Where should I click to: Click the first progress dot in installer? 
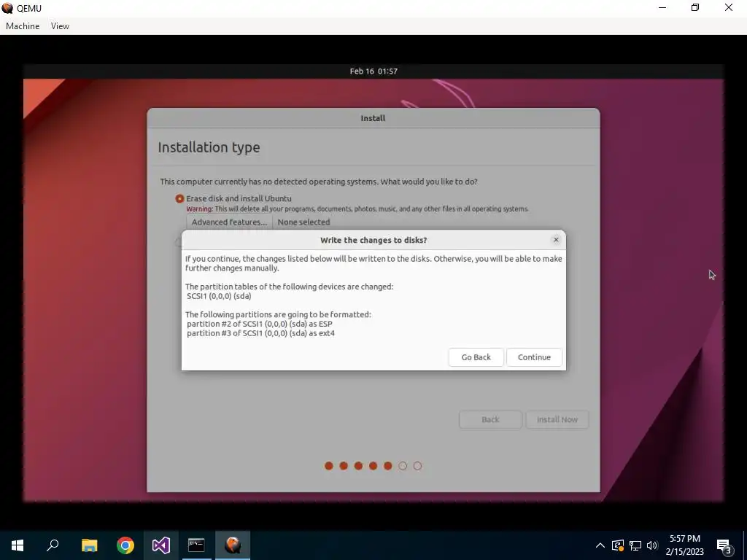pyautogui.click(x=329, y=466)
